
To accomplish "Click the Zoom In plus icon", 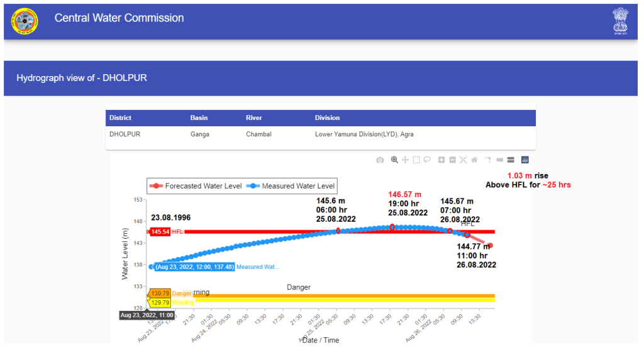I will tap(441, 160).
